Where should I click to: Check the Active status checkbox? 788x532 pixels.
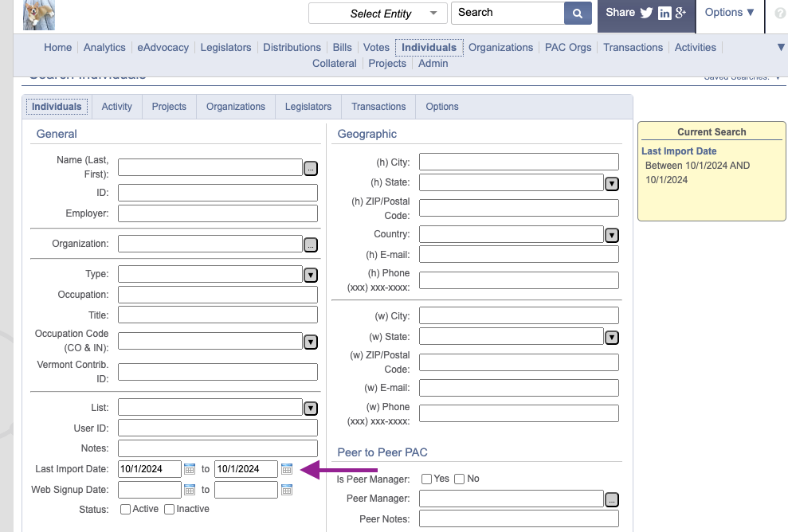coord(126,510)
